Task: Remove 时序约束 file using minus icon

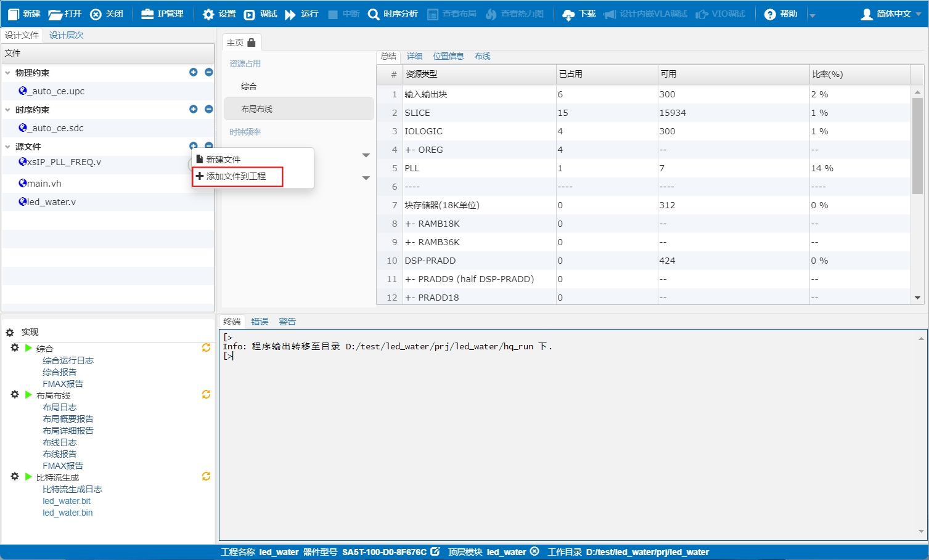Action: click(x=208, y=109)
